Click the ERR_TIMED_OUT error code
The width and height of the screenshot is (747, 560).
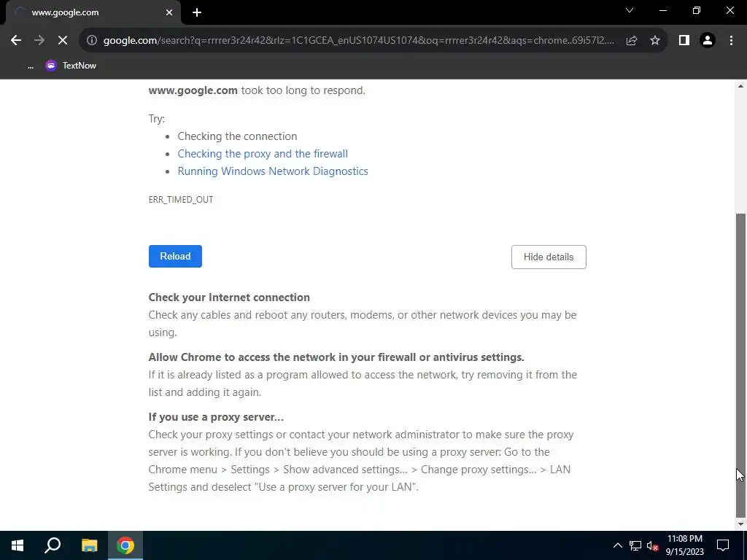point(181,200)
